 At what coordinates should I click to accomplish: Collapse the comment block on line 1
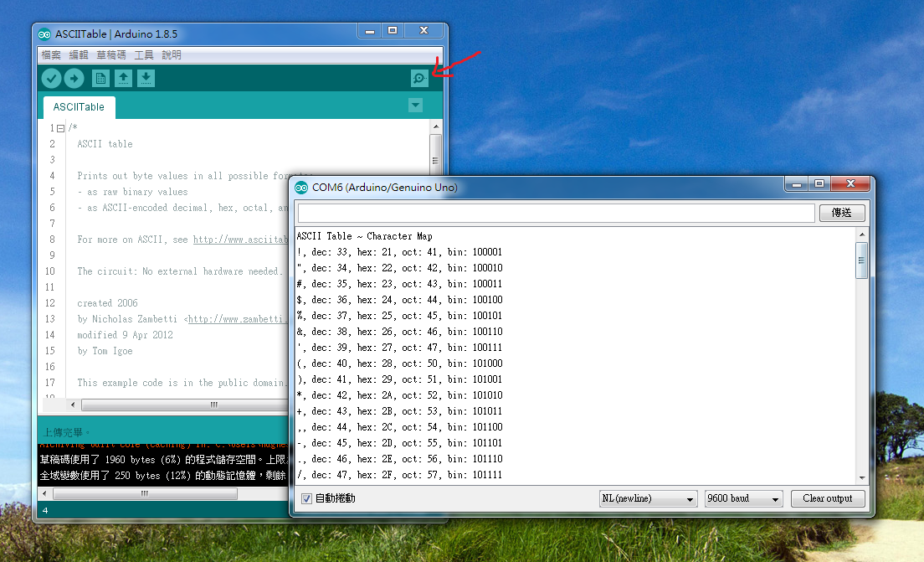(61, 128)
